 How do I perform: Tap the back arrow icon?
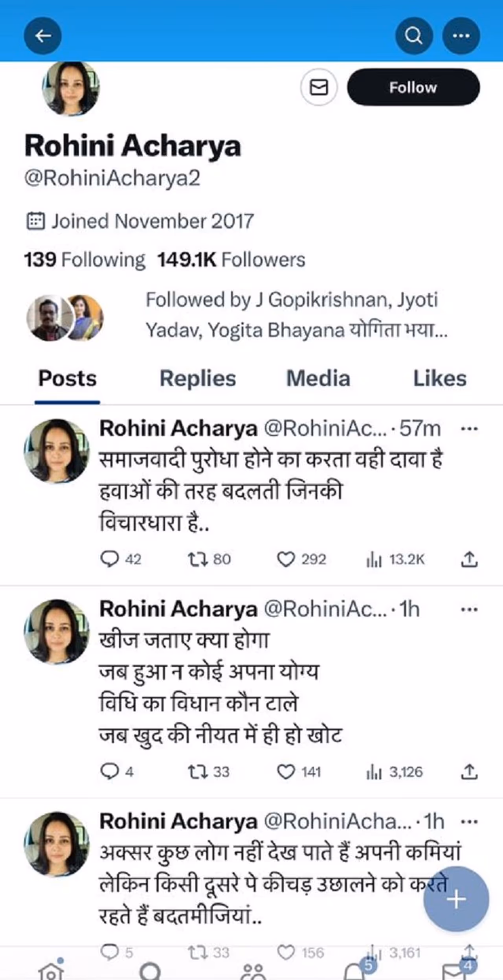pyautogui.click(x=42, y=36)
